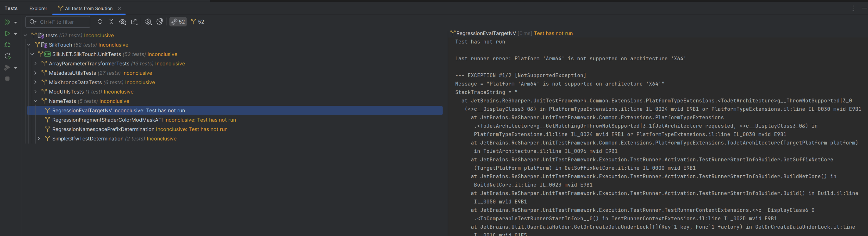The height and width of the screenshot is (236, 868).
Task: Select MetadataUtilsTests (27 tests) row
Action: pos(235,73)
